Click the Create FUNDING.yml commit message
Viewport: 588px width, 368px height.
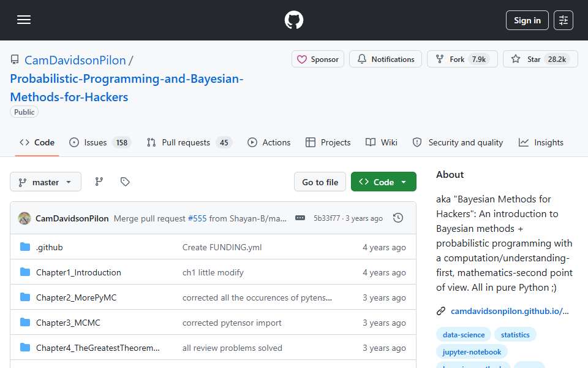pyautogui.click(x=222, y=247)
